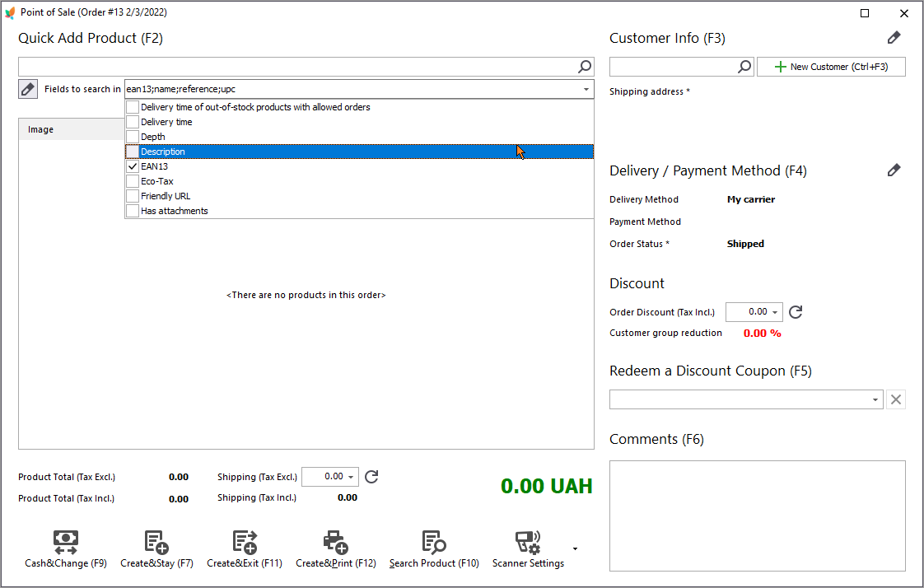Image resolution: width=924 pixels, height=588 pixels.
Task: Expand the Redeem a Discount Coupon dropdown
Action: [875, 399]
